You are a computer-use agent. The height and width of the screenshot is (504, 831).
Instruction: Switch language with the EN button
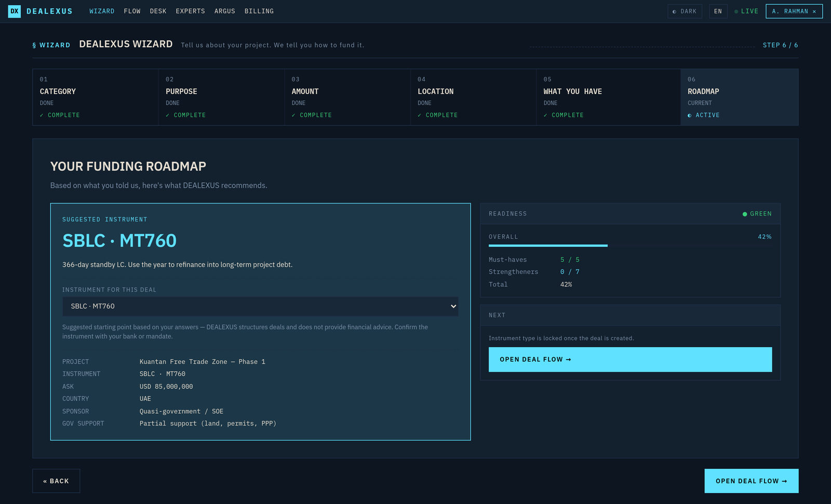718,11
